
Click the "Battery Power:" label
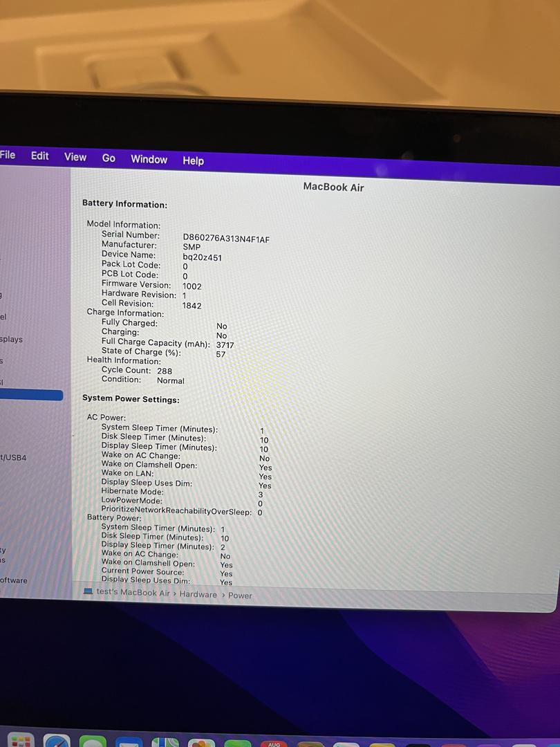pyautogui.click(x=114, y=517)
